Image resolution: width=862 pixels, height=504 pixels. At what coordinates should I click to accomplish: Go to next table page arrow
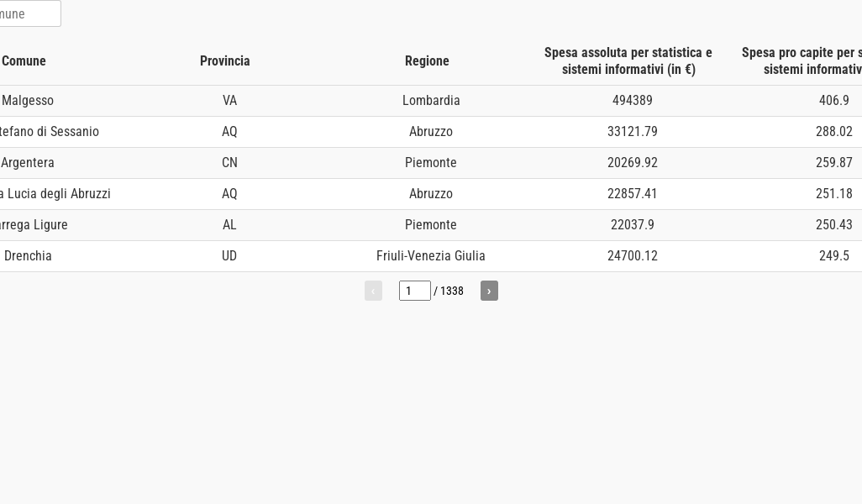(489, 291)
